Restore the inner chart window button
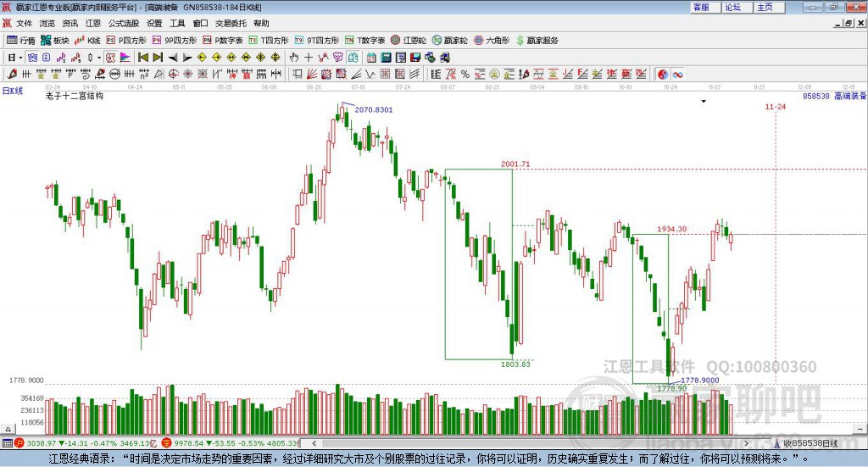868x467 pixels. tap(849, 23)
